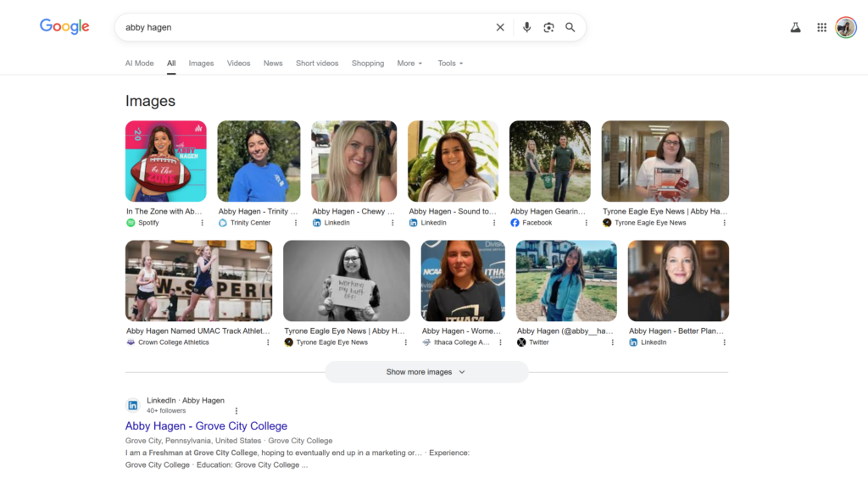Open Google Lens image search
Screen dimensions: 868x478
(x=548, y=27)
